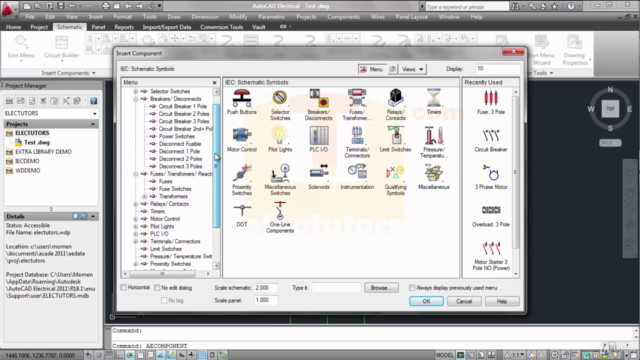640x360 pixels.
Task: Open the Terminals/Connectors symbol category
Action: 357,142
